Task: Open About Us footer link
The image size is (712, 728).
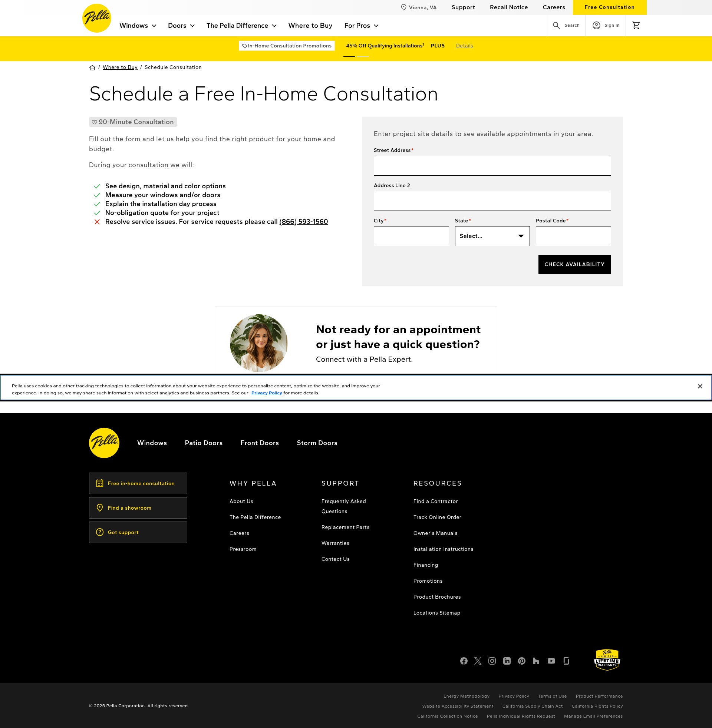Action: 241,502
